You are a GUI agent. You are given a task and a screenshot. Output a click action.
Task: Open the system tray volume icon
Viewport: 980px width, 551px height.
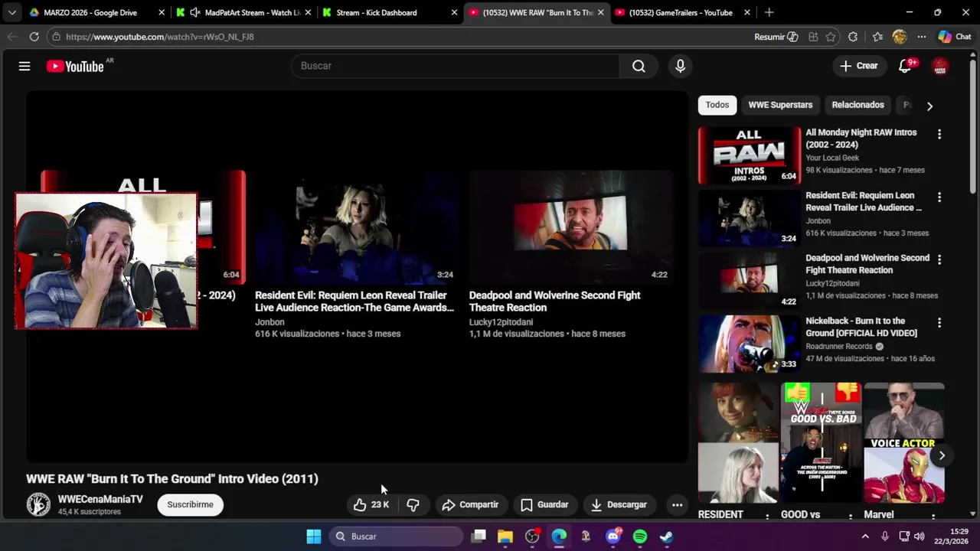919,536
